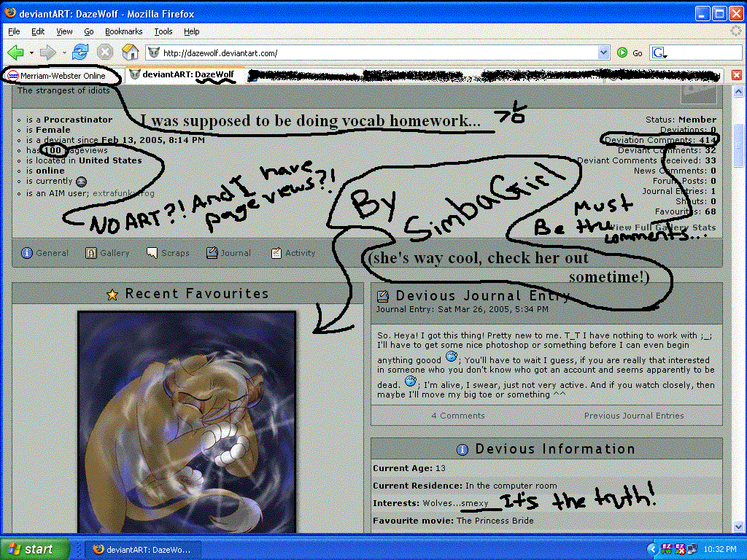Screen dimensions: 747x560
Task: Click the 'Status: Member' text
Action: (681, 120)
